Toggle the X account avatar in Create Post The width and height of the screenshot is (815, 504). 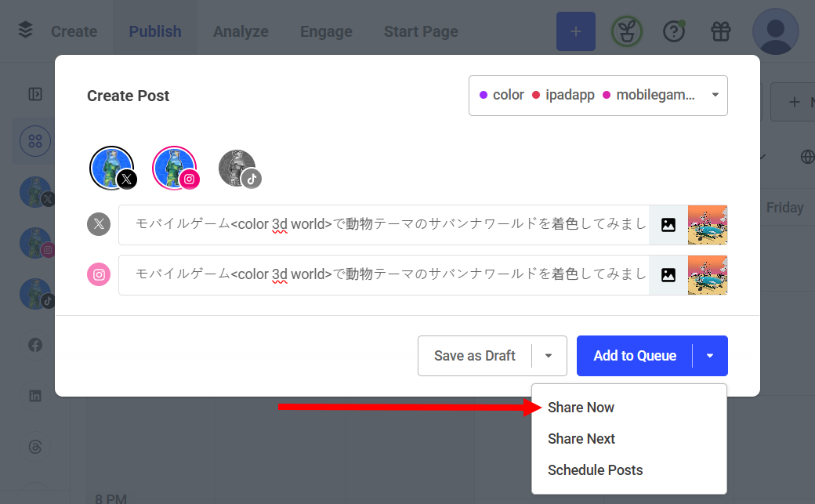pyautogui.click(x=112, y=168)
